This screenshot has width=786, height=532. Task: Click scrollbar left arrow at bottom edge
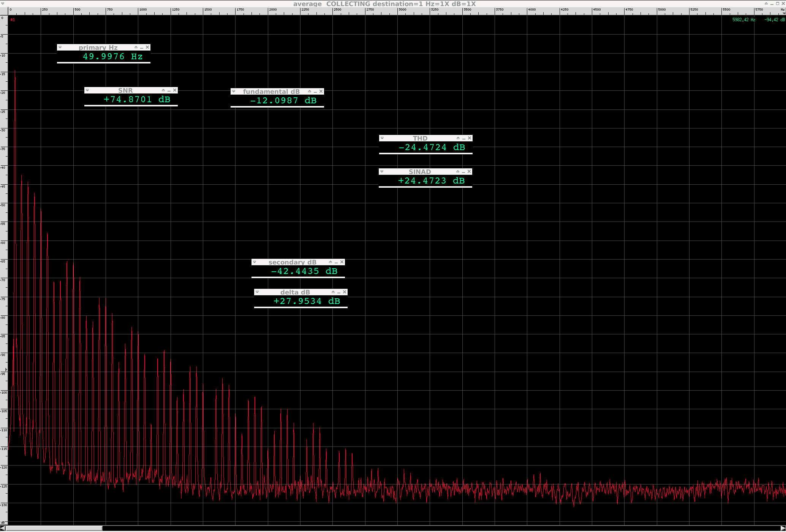point(3,529)
